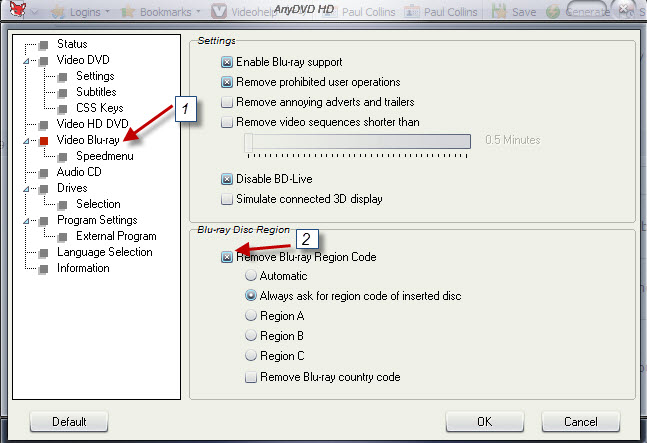Click the Videohelp icon in background toolbar

[219, 12]
